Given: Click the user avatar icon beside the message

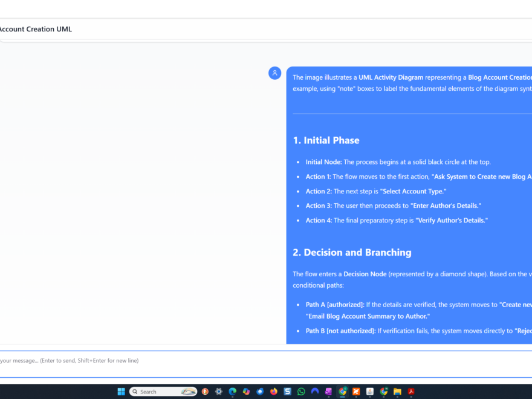Looking at the screenshot, I should 275,73.
